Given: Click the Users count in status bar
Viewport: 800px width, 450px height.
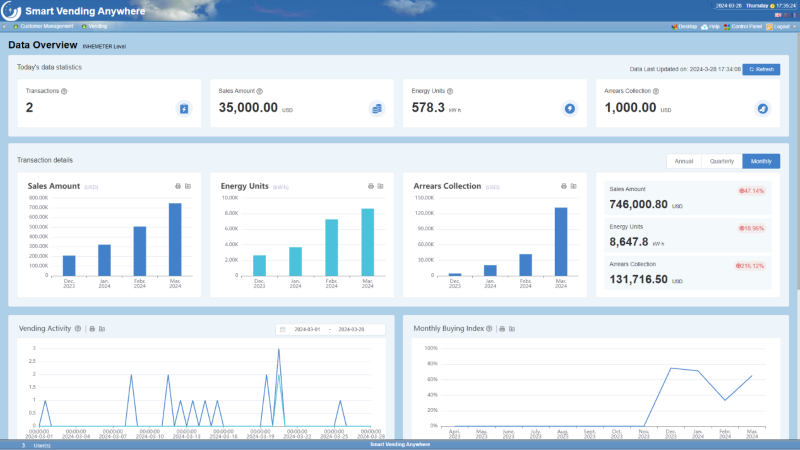Looking at the screenshot, I should point(36,445).
